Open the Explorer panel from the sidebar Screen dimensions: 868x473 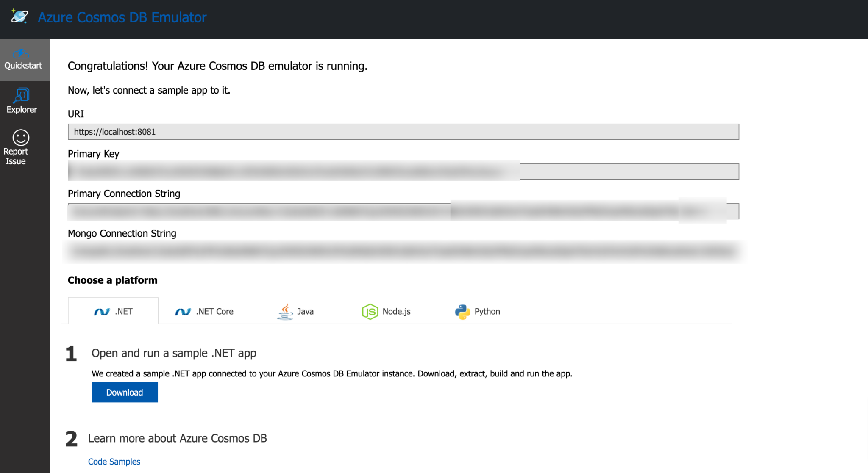pyautogui.click(x=21, y=100)
